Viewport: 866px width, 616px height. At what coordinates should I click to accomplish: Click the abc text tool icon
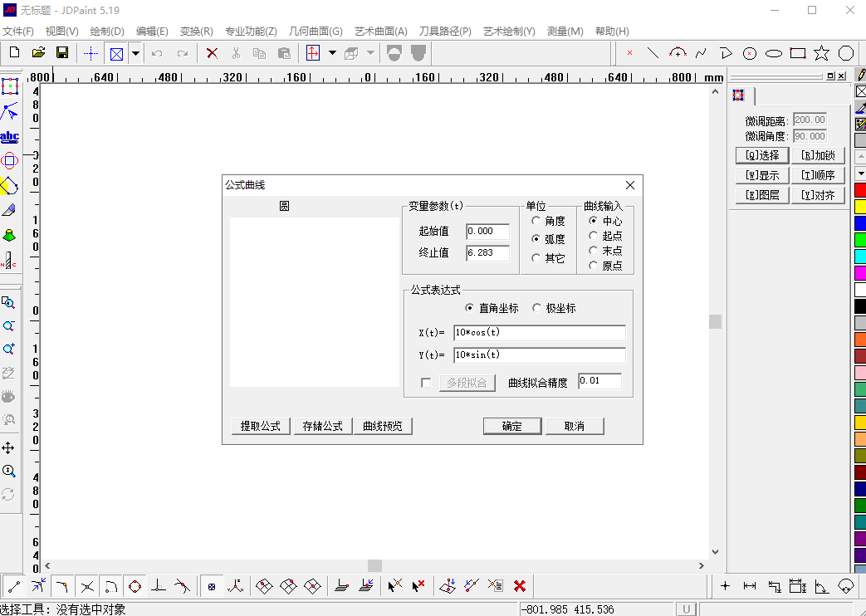coord(9,136)
